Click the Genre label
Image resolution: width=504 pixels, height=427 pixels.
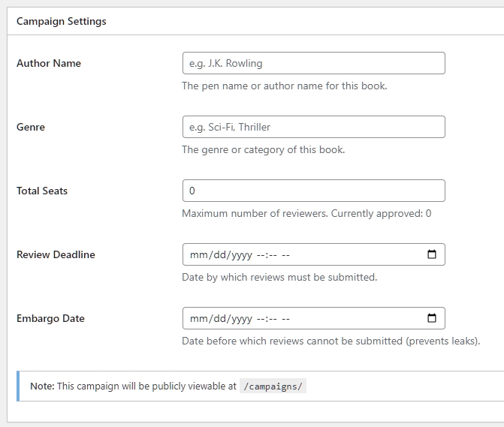click(x=31, y=127)
